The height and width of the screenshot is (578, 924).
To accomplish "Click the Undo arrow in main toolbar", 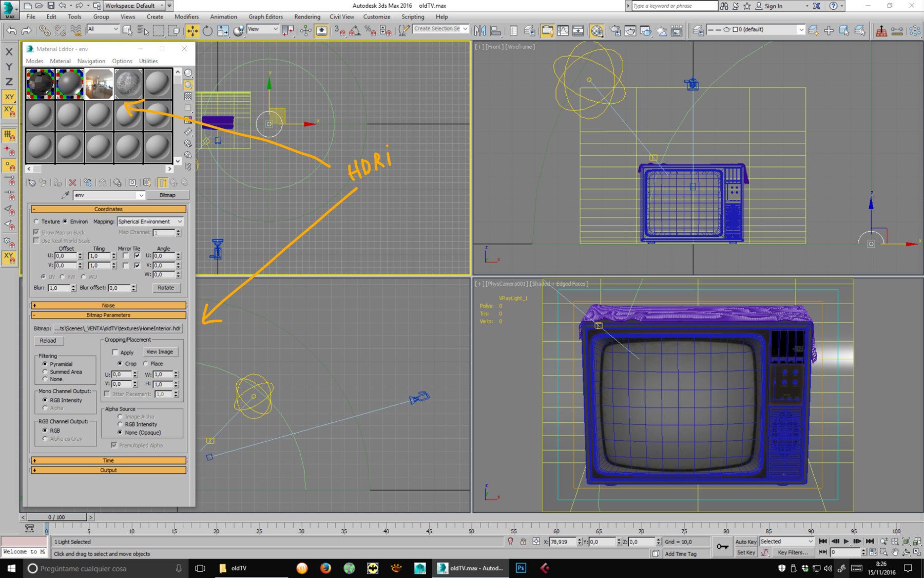I will (11, 31).
